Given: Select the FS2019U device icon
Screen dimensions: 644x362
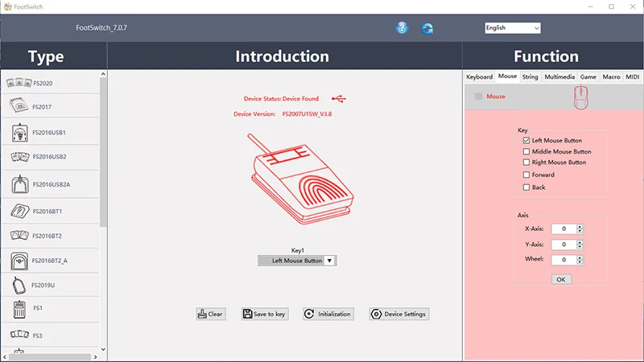Looking at the screenshot, I should [x=19, y=285].
